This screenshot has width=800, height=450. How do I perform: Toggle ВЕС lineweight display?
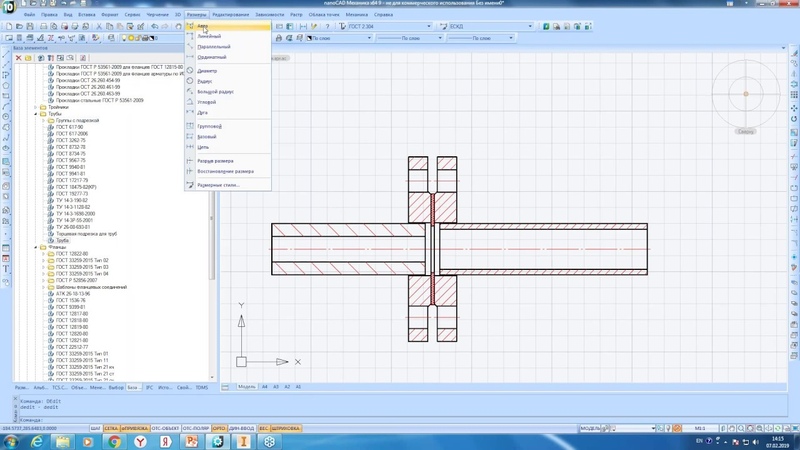[263, 428]
